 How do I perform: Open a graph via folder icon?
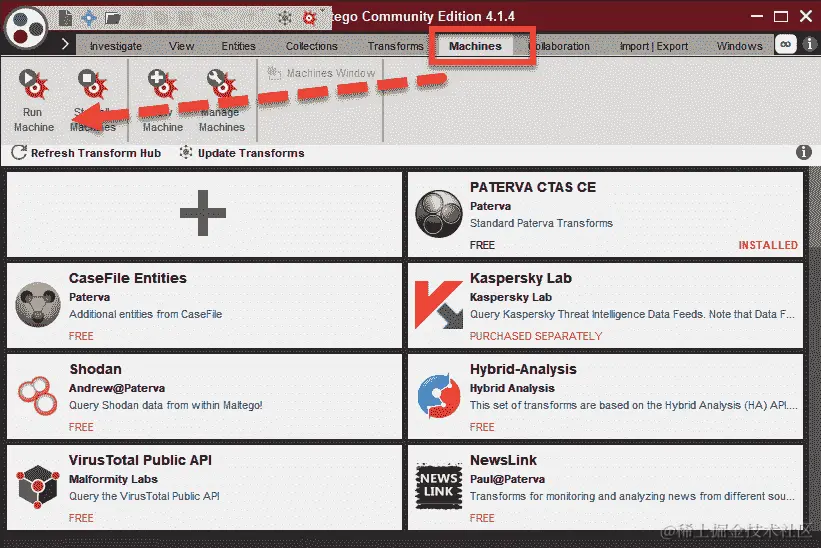pos(113,18)
